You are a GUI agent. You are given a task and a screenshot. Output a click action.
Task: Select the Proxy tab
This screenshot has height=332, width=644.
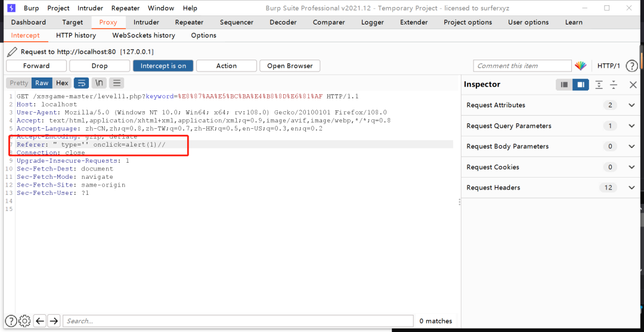(x=108, y=22)
